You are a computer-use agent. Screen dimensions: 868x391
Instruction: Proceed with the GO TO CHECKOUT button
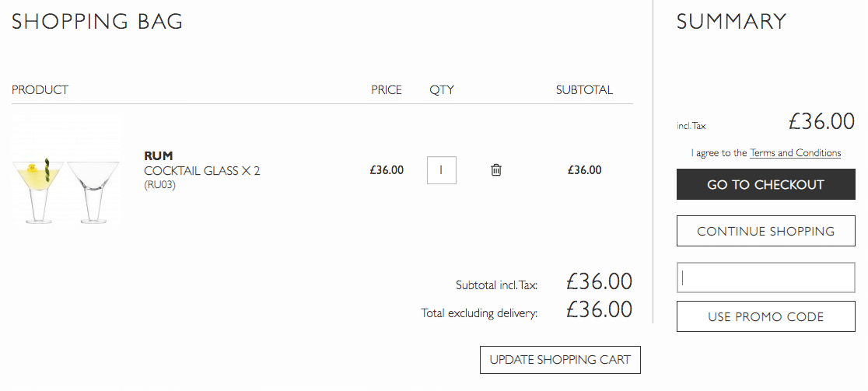[x=765, y=185]
